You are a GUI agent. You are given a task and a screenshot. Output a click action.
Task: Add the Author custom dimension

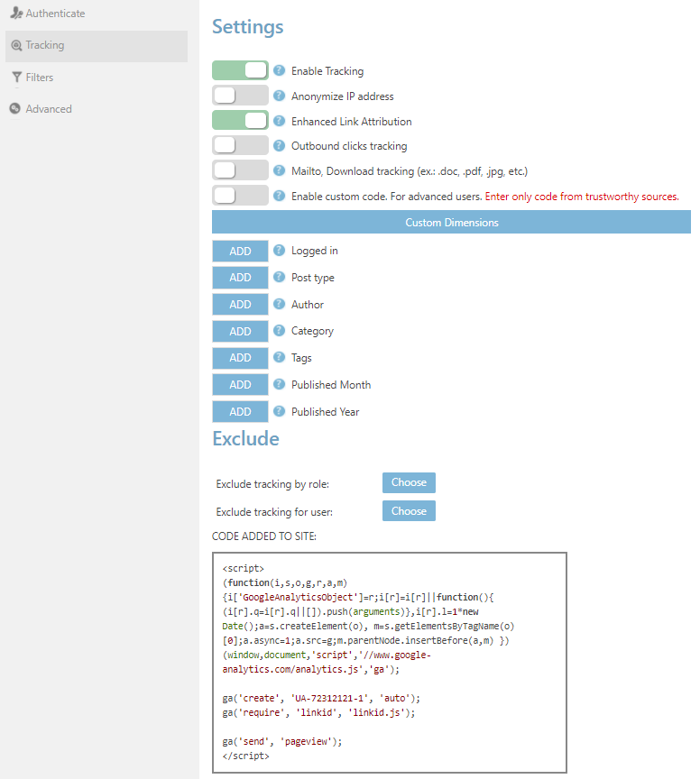tap(240, 305)
